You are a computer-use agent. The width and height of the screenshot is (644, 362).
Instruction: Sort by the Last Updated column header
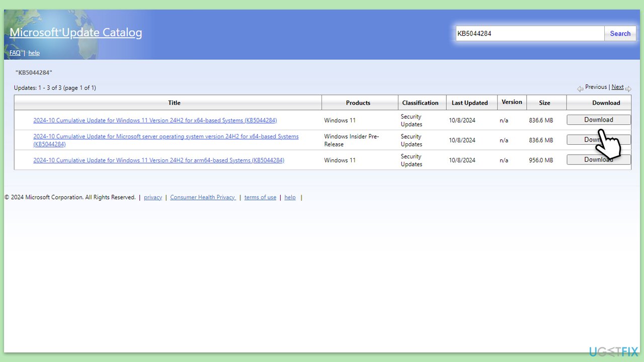[469, 103]
